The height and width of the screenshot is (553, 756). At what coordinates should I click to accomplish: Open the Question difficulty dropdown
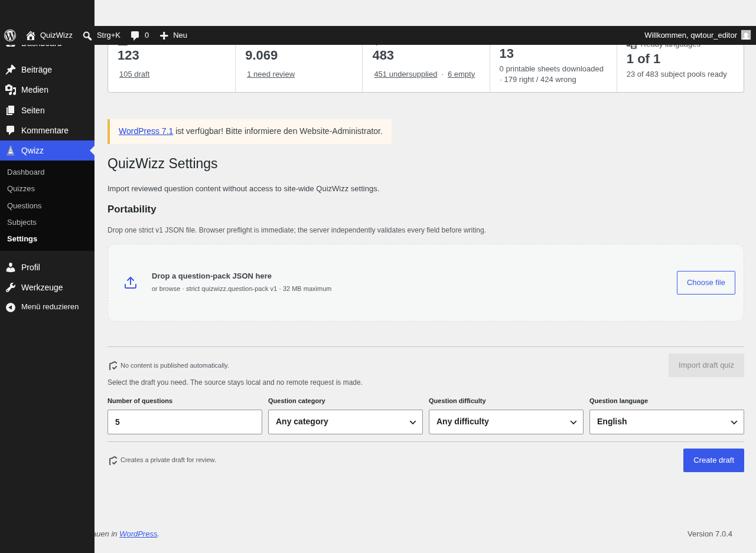(x=506, y=422)
